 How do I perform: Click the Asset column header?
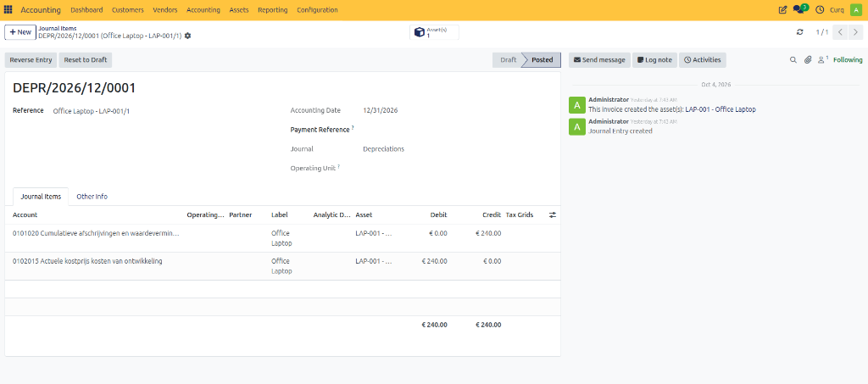coord(364,214)
